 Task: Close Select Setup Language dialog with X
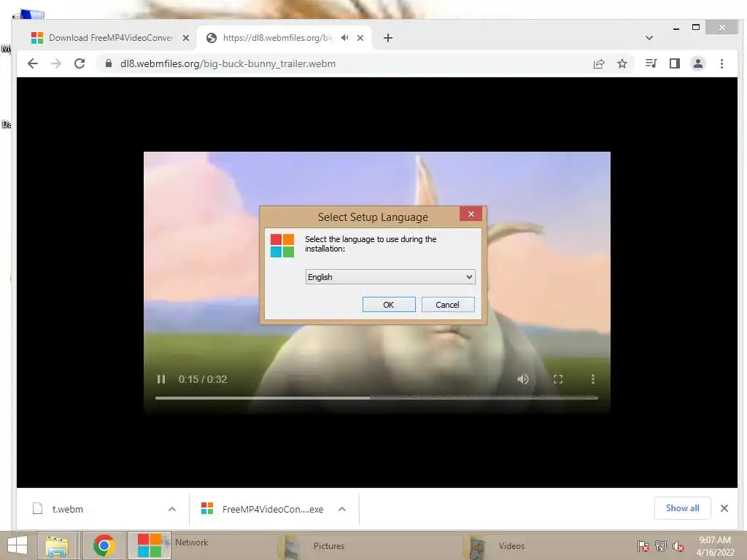point(471,214)
